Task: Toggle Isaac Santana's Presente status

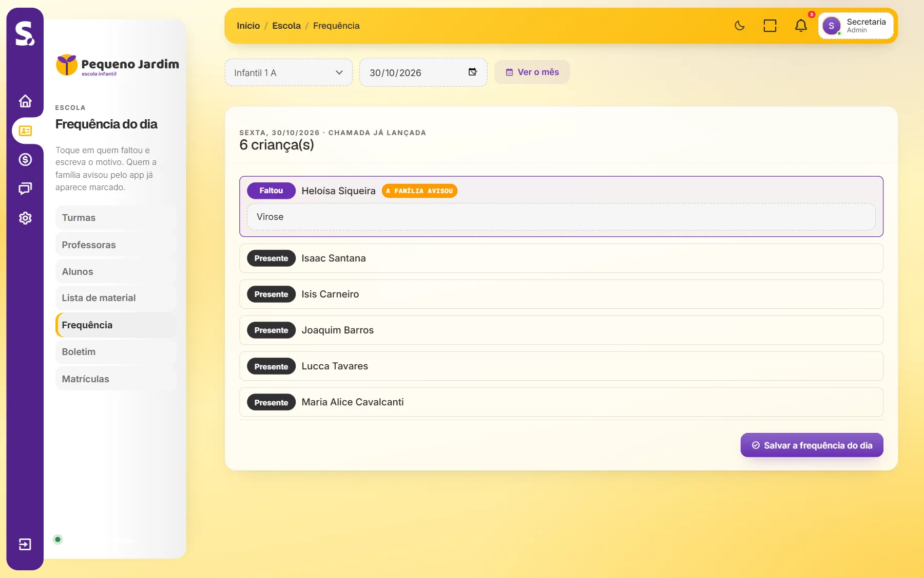Action: pyautogui.click(x=271, y=258)
